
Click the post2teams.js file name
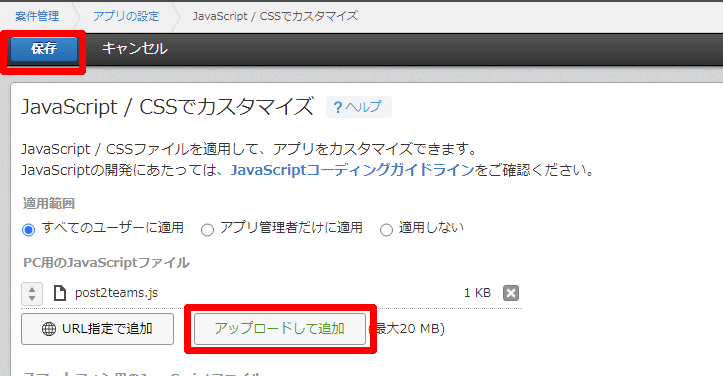[117, 293]
